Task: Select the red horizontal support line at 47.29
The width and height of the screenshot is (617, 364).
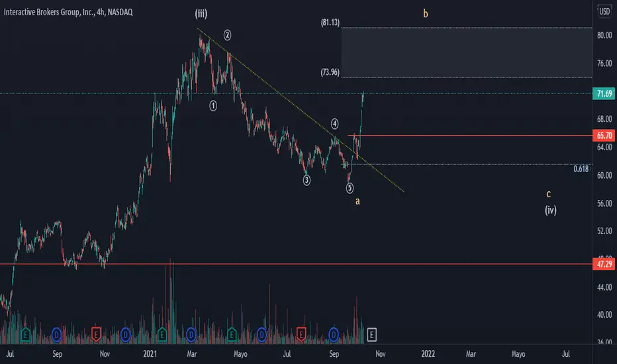Action: tap(297, 264)
